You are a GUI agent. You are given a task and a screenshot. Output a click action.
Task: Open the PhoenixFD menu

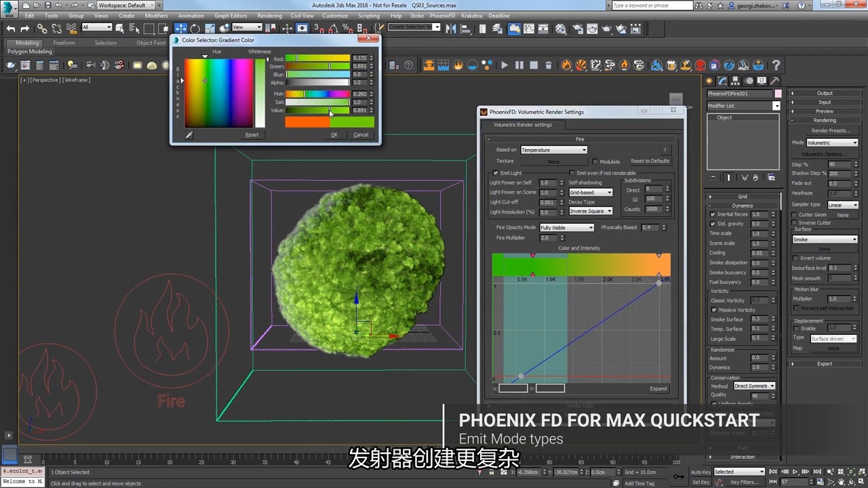click(442, 16)
